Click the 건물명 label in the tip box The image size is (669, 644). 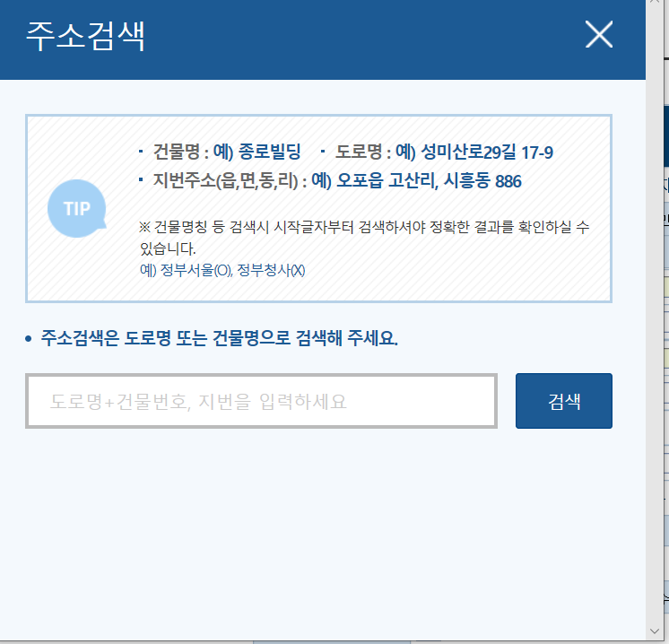pos(176,152)
